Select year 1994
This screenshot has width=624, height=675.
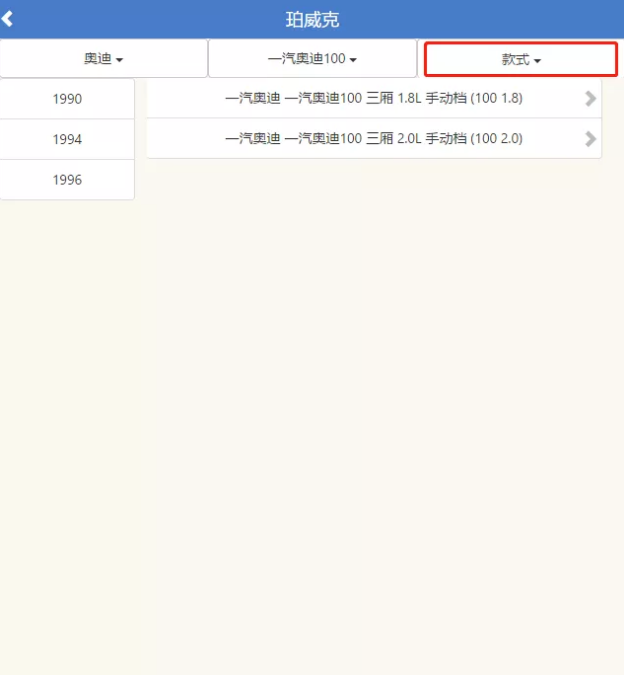(67, 139)
